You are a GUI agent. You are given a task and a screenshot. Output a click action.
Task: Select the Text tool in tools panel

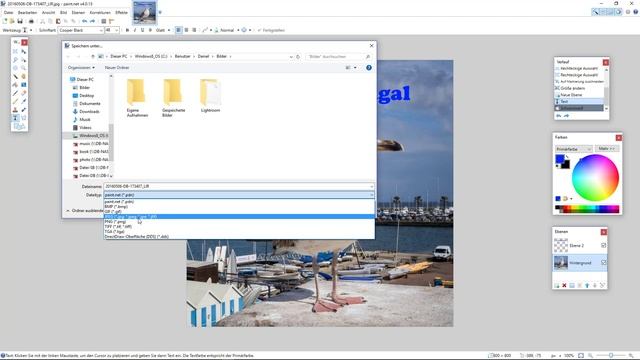coord(15,118)
